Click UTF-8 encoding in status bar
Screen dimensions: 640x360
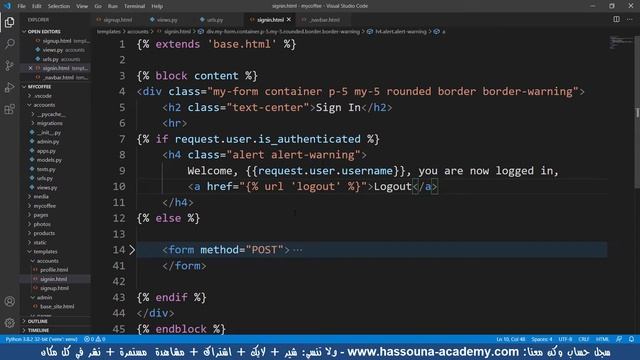click(x=565, y=339)
